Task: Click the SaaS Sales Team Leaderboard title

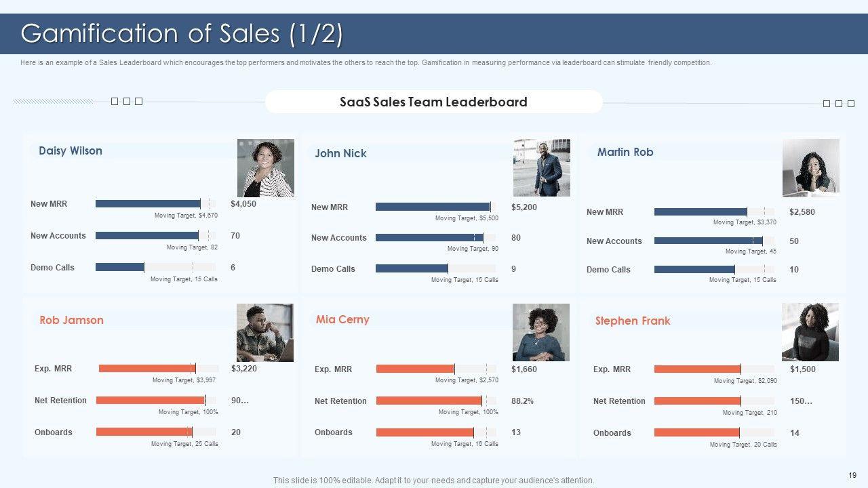Action: tap(433, 102)
